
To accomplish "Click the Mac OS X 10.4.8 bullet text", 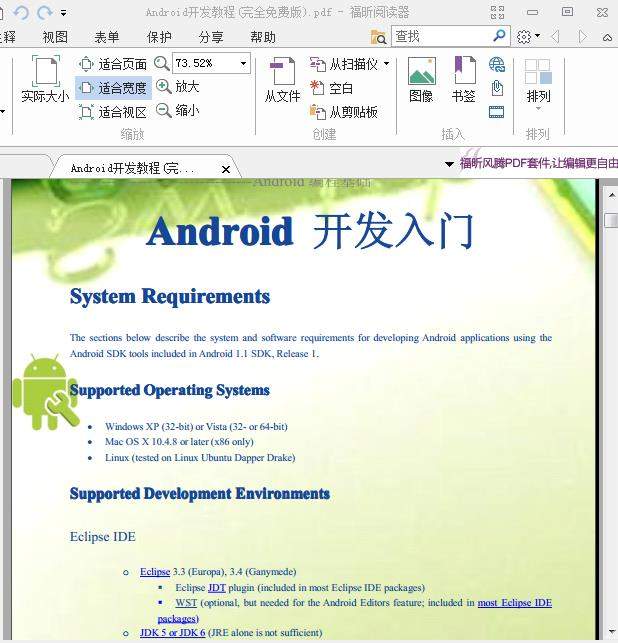I will pyautogui.click(x=179, y=442).
